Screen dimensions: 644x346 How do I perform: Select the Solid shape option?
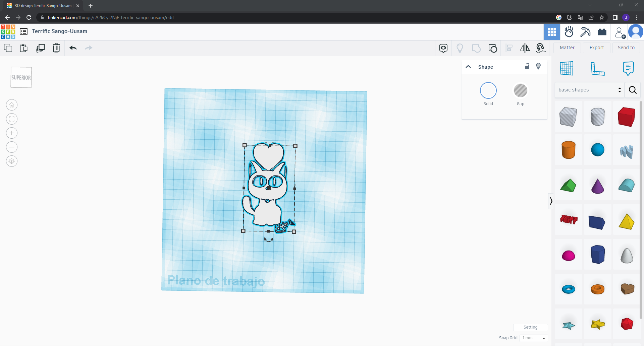click(488, 90)
